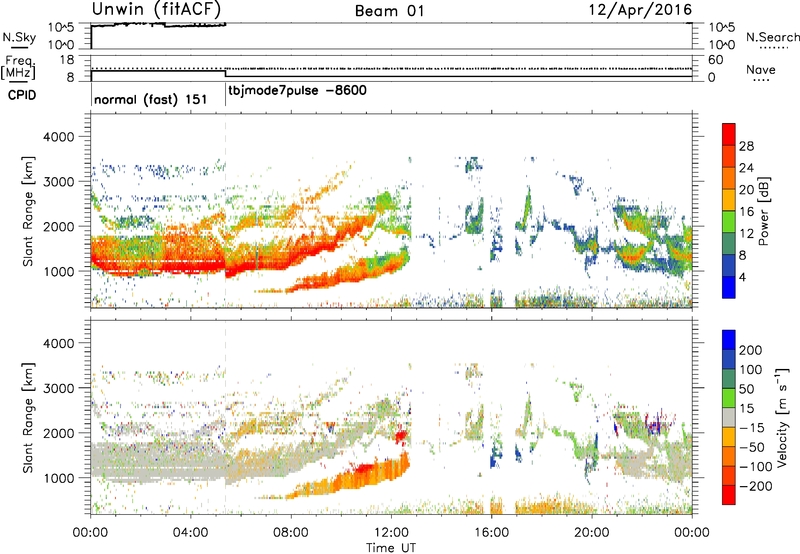Select the "N.Sky" legend label
Viewport: 800px width, 554px height.
[19, 37]
